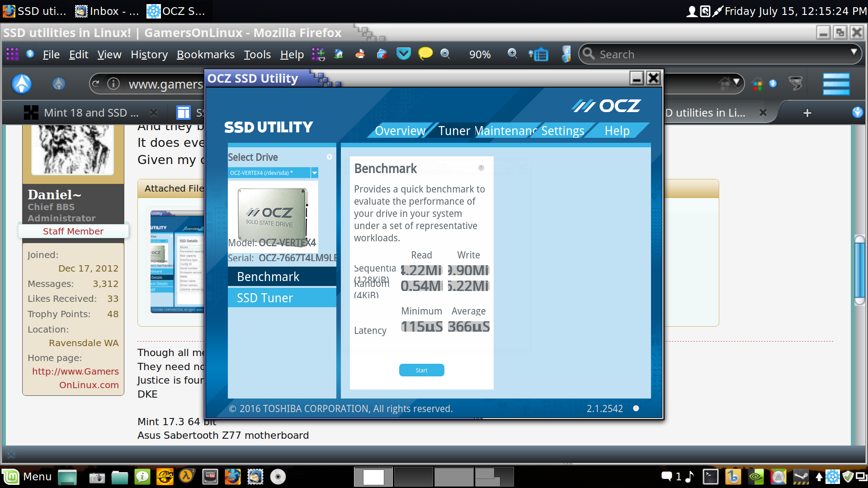Reload the page using the URL bar icon
The width and height of the screenshot is (868, 488).
pos(95,84)
